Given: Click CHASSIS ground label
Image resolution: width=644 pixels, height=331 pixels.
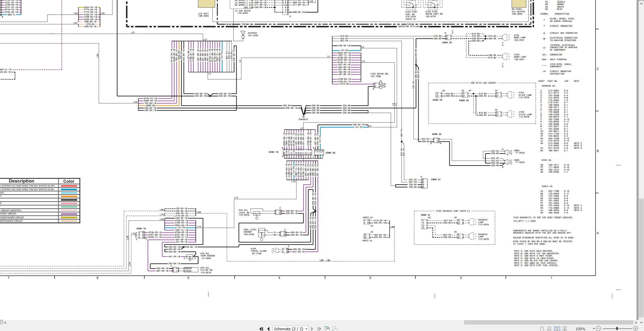Looking at the screenshot, I should tap(303, 119).
